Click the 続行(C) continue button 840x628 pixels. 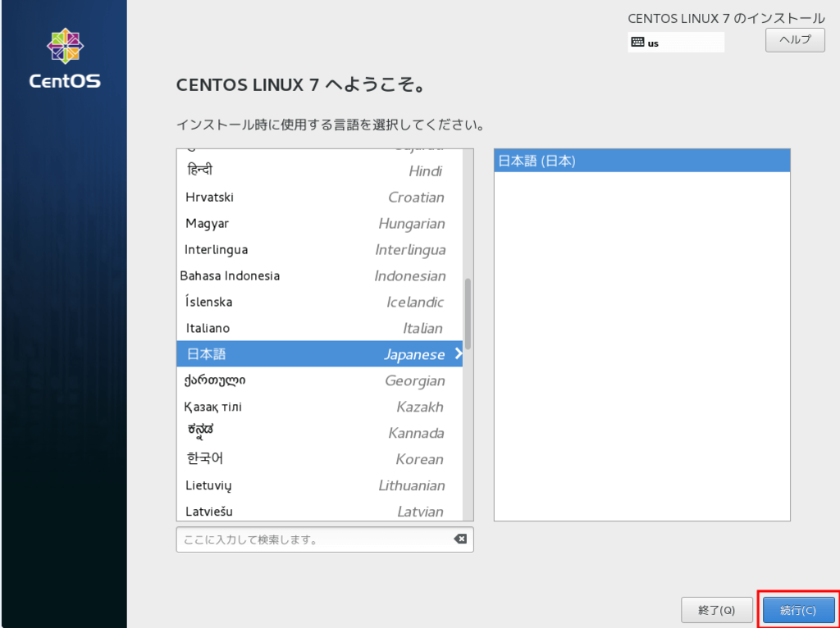(798, 610)
